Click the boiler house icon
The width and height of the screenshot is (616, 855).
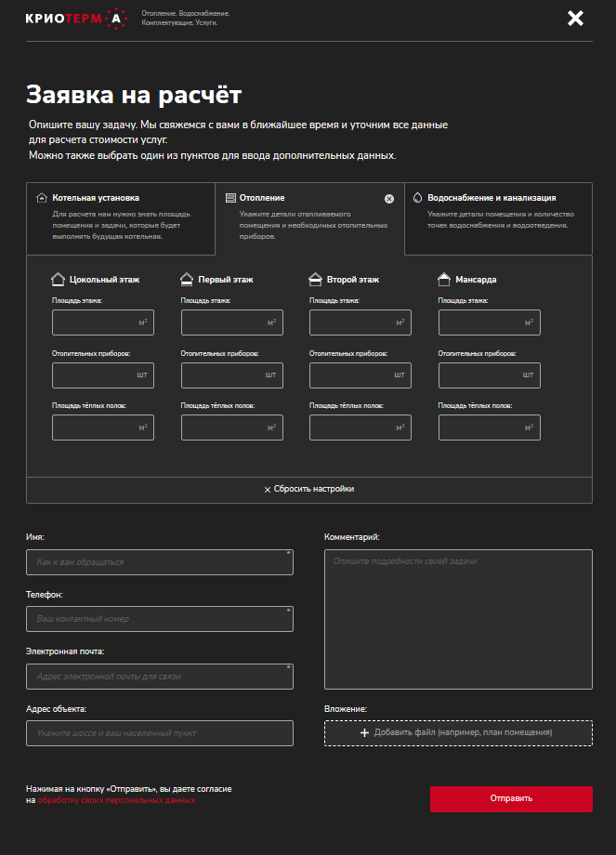pyautogui.click(x=41, y=198)
